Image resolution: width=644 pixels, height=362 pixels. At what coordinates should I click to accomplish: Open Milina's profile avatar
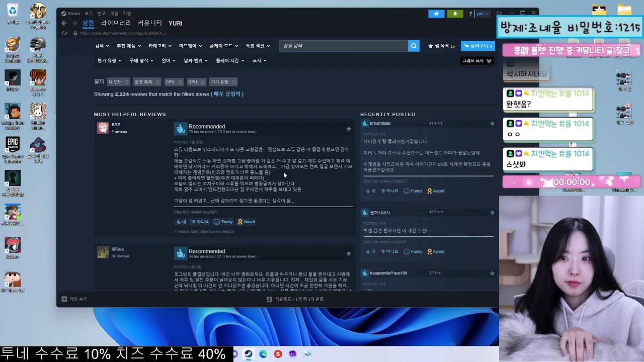pos(103,252)
